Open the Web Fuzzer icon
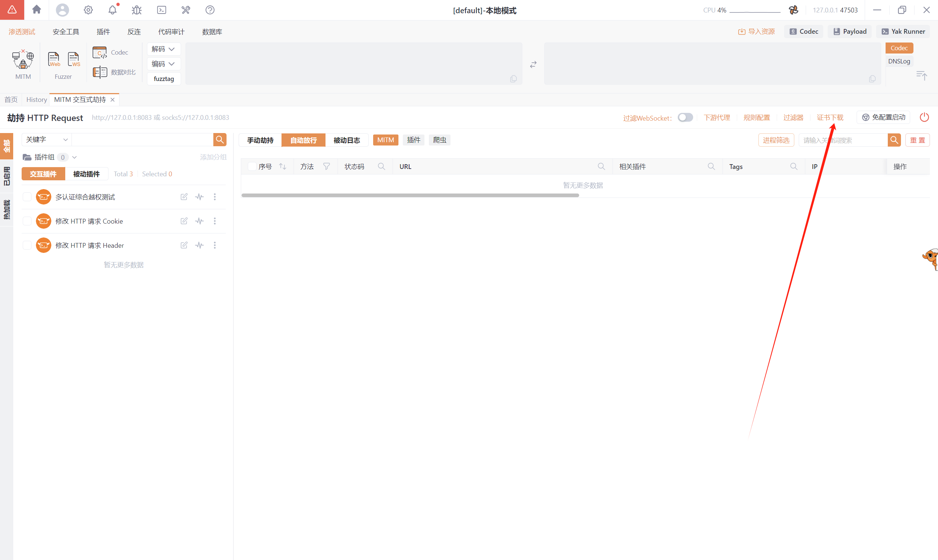The image size is (938, 560). (x=54, y=59)
